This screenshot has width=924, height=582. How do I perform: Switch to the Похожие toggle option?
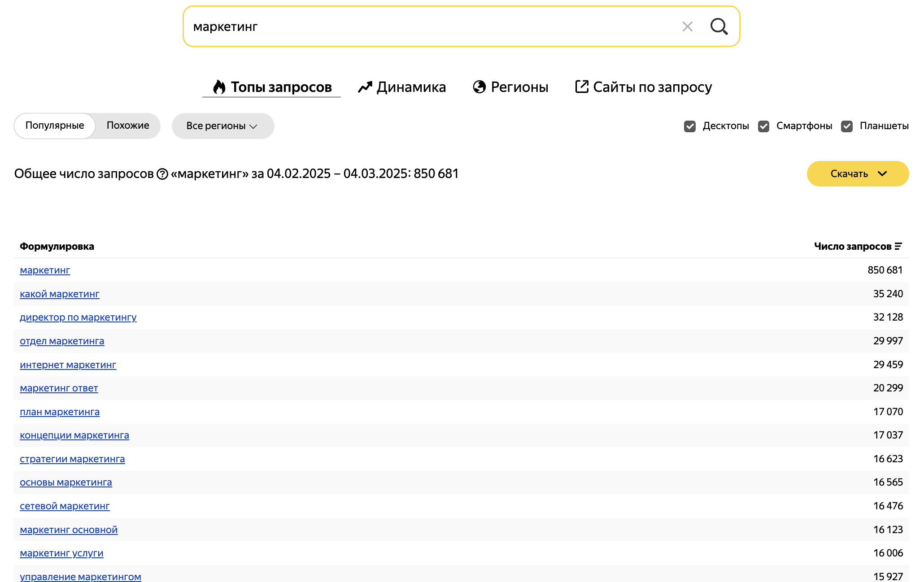click(x=128, y=126)
